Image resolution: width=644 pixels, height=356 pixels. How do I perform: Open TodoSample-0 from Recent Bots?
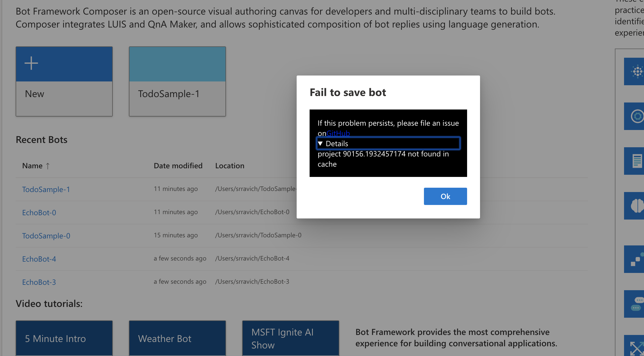point(46,235)
